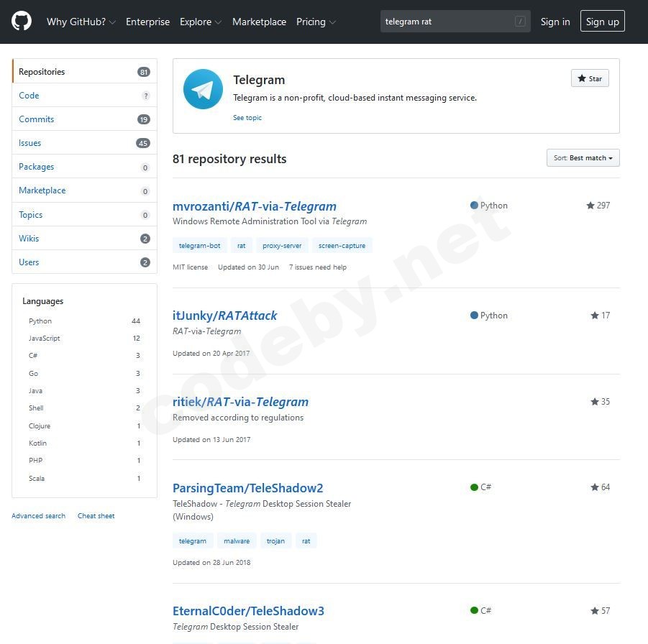Screen dimensions: 648x644
Task: Click the malware topic tag
Action: [x=237, y=540]
